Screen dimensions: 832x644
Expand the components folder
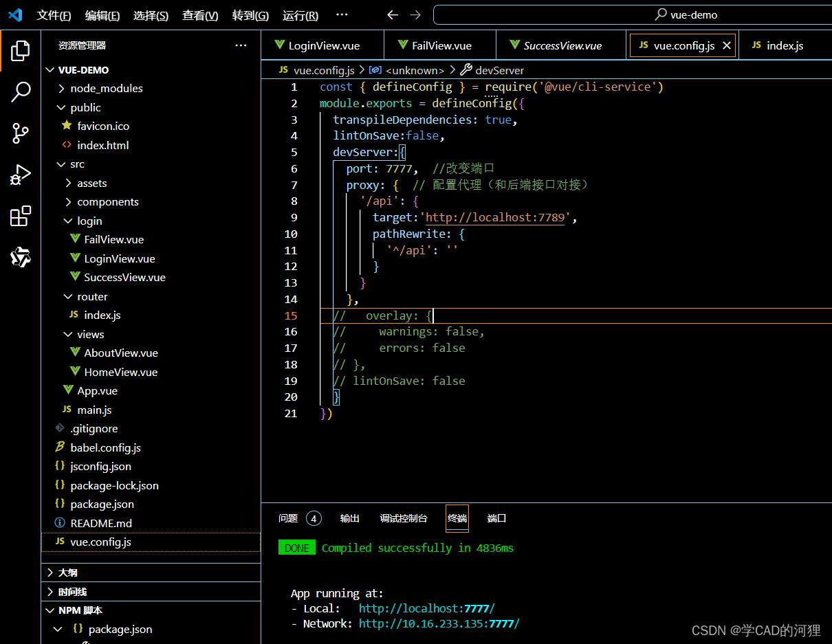tap(68, 201)
